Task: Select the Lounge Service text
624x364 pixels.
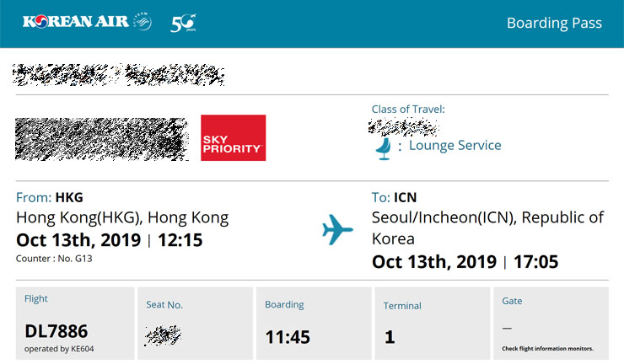Action: click(x=455, y=145)
